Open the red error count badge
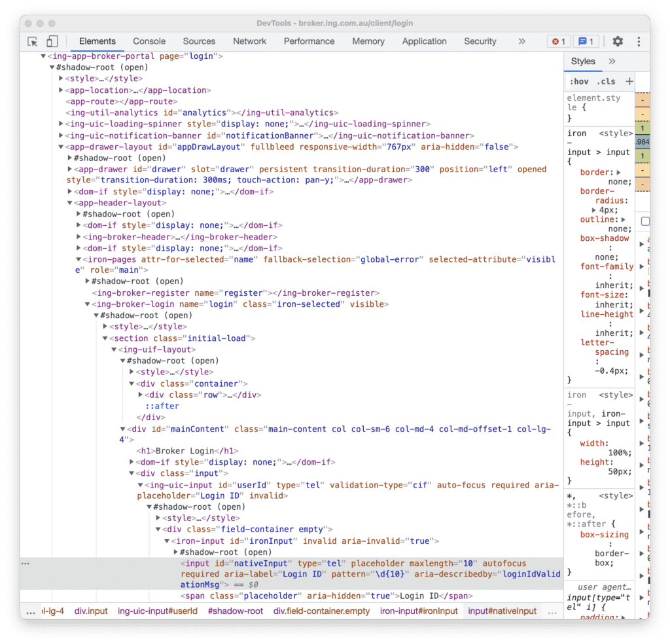 pos(559,41)
